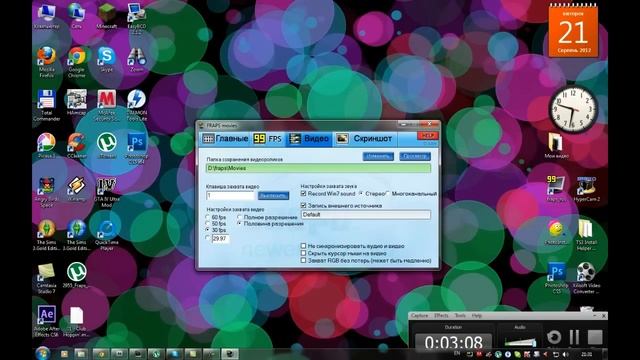Image resolution: width=640 pixels, height=360 pixels.
Task: Click the red HELP button in Fraps
Action: [427, 136]
